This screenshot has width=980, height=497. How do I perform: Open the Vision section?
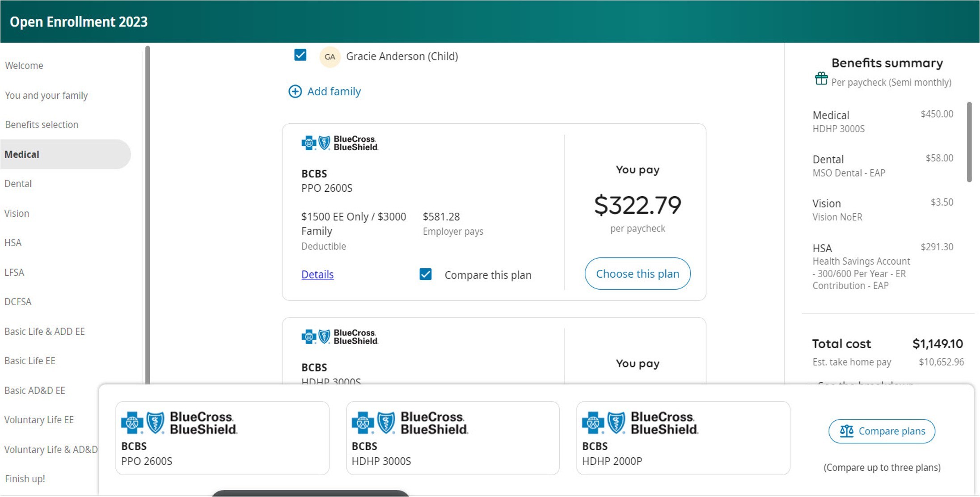pos(17,213)
